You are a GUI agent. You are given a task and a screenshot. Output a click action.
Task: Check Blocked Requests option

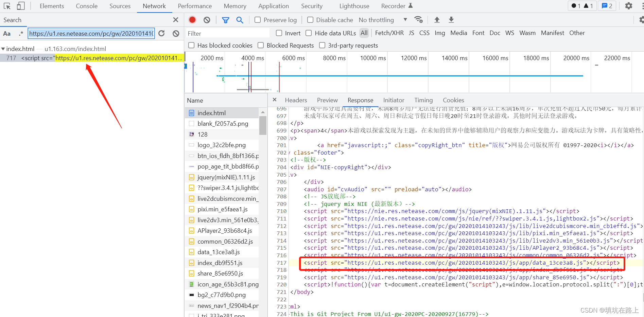click(261, 45)
